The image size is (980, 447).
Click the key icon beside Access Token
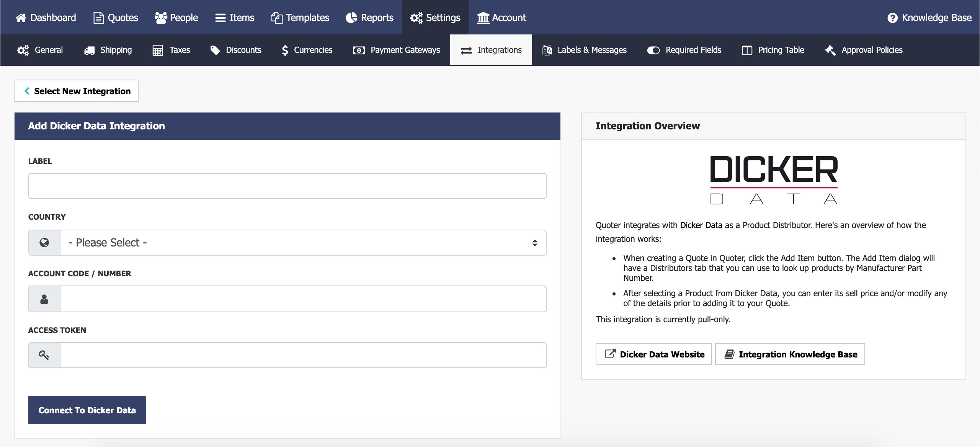pos(44,355)
